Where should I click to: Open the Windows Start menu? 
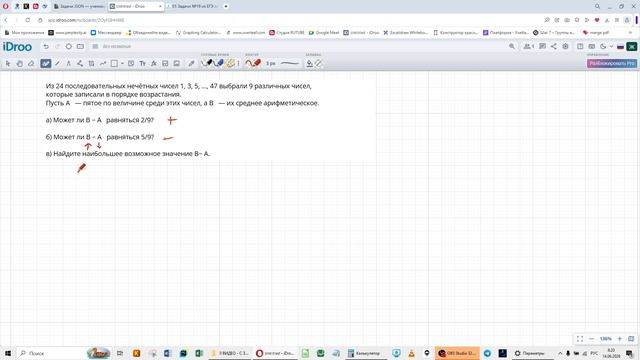pos(7,353)
